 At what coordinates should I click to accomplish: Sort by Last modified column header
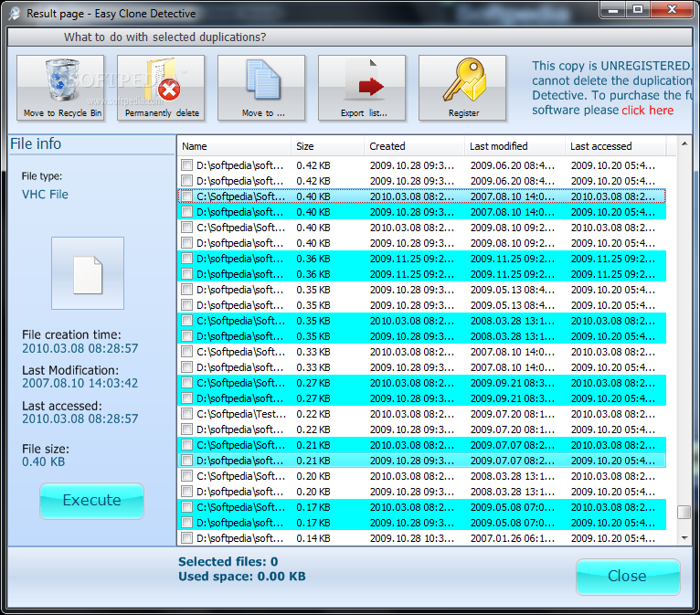514,146
